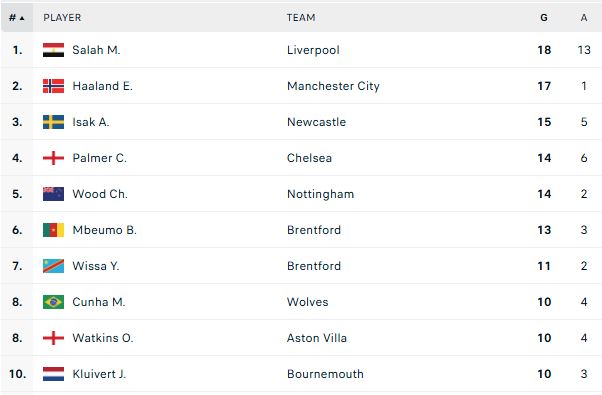Click New Zealand flag beside Wood Ch.
The height and width of the screenshot is (395, 602).
pyautogui.click(x=53, y=194)
